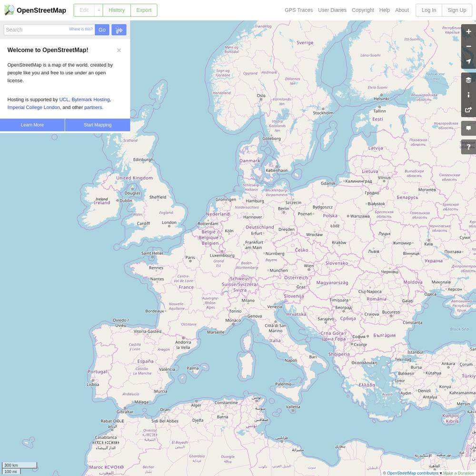Activate the Query features question-mark icon
Image resolution: width=476 pixels, height=476 pixels.
468,147
